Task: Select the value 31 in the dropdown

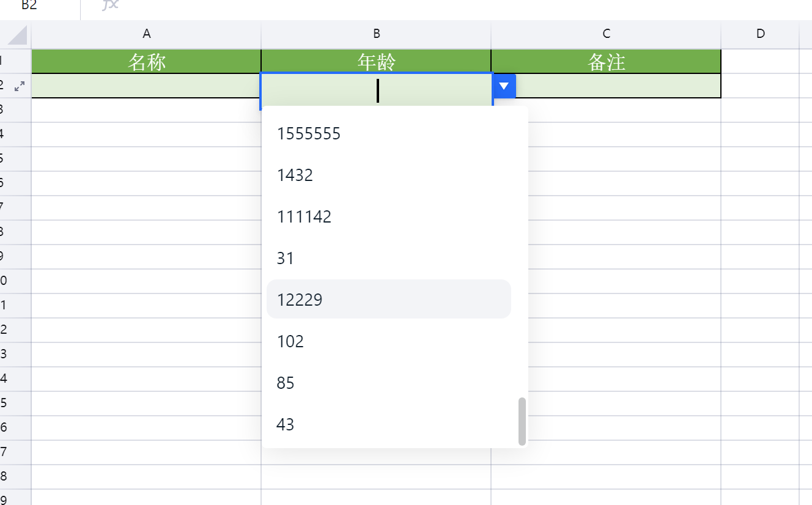Action: pos(286,259)
